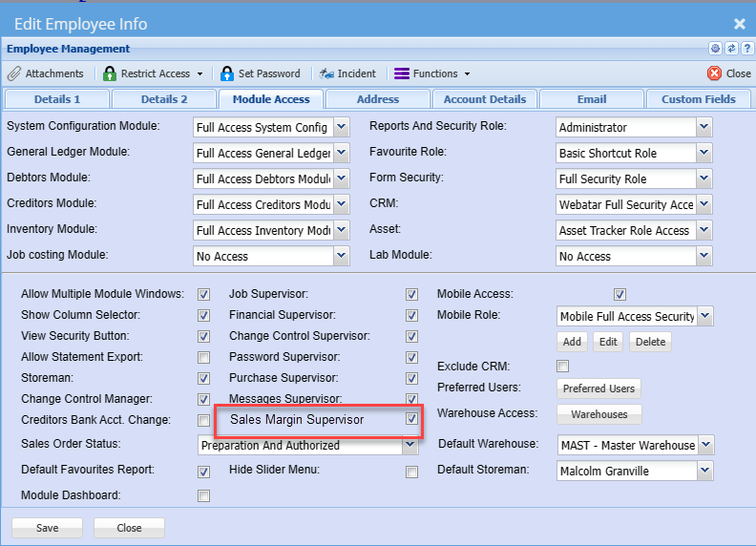This screenshot has height=546, width=756.
Task: Open Reports And Security Role dropdown
Action: [x=703, y=127]
